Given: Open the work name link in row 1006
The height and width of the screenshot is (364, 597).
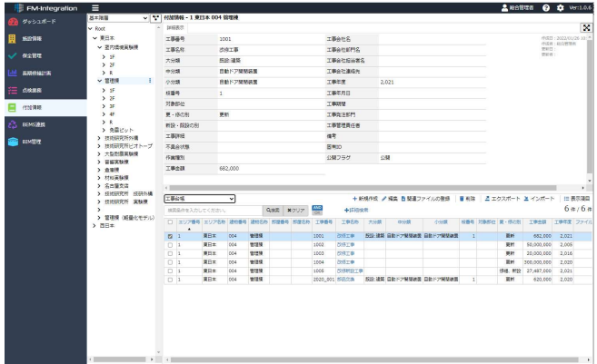Looking at the screenshot, I should 350,271.
